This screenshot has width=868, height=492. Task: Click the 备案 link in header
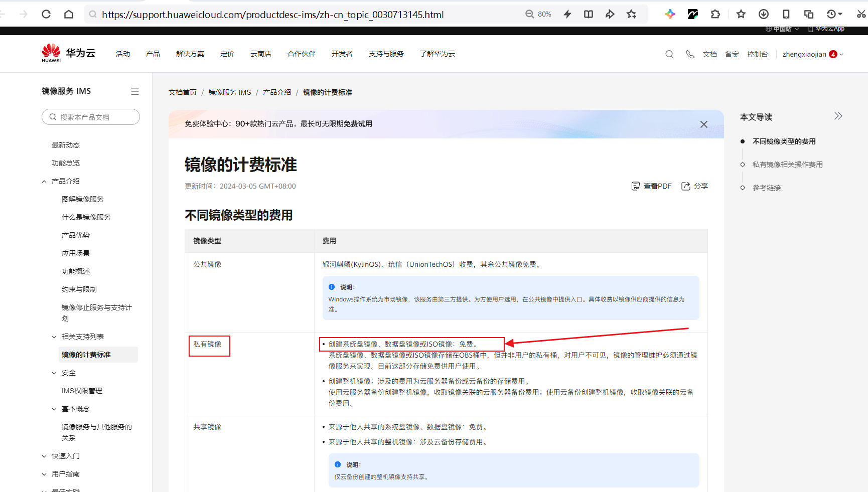(732, 54)
